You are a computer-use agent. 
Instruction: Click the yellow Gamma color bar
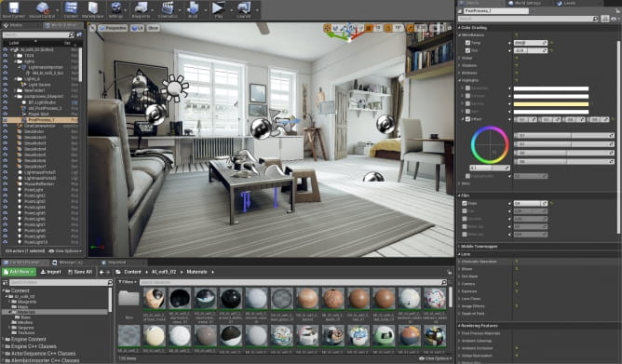point(551,104)
